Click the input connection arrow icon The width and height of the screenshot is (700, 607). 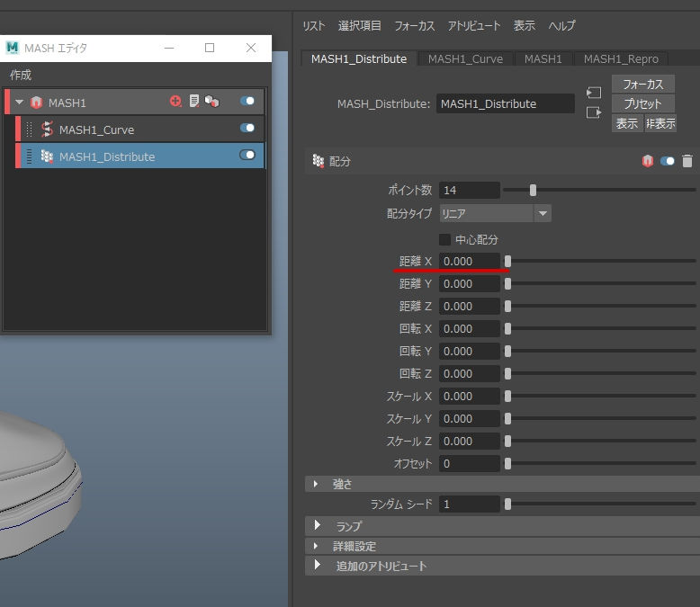(594, 93)
